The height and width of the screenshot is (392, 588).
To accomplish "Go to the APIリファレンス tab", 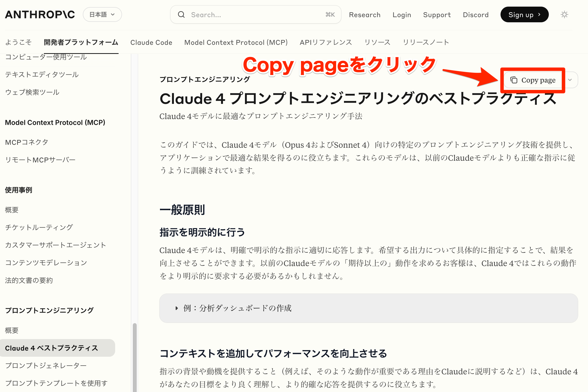I will [x=326, y=42].
